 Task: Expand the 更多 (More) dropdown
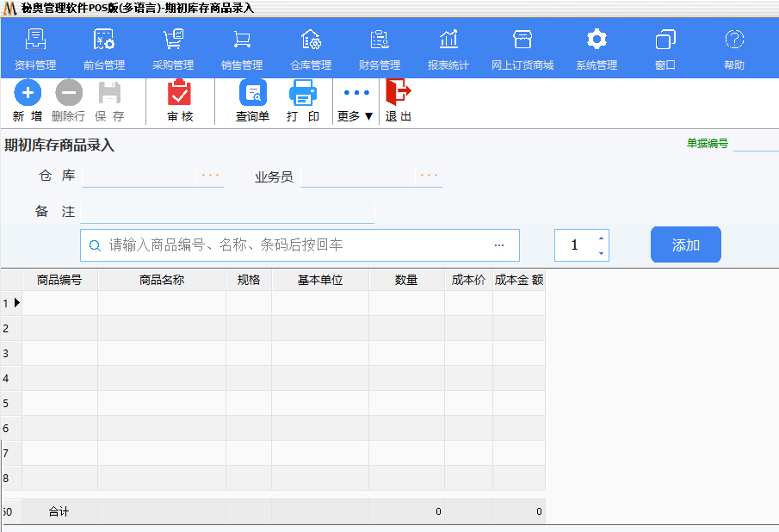coord(355,102)
